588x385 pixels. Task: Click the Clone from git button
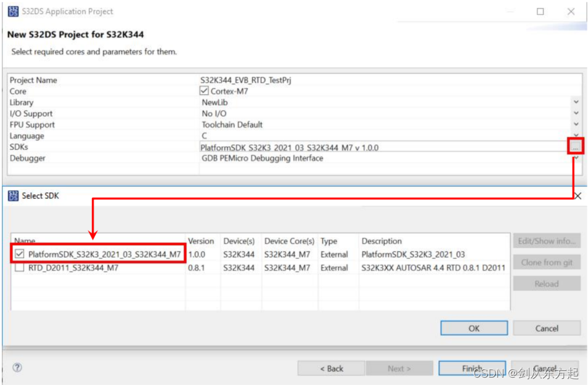point(547,262)
